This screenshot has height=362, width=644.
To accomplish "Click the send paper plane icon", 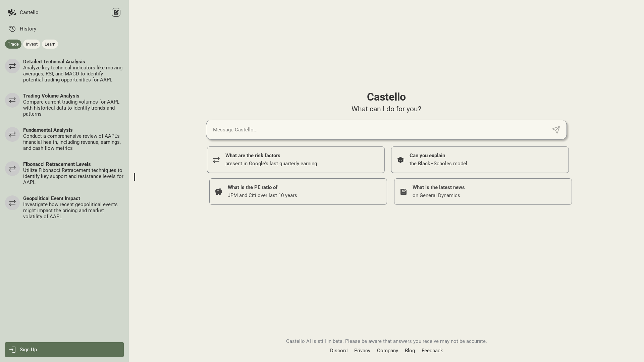I will 556,130.
